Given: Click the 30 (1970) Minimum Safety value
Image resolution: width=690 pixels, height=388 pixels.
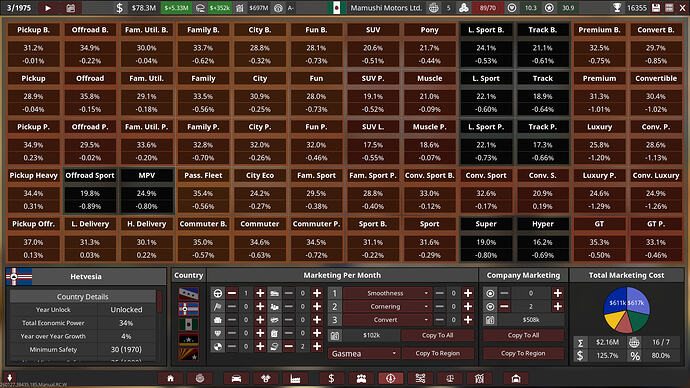Looking at the screenshot, I should click(x=126, y=349).
